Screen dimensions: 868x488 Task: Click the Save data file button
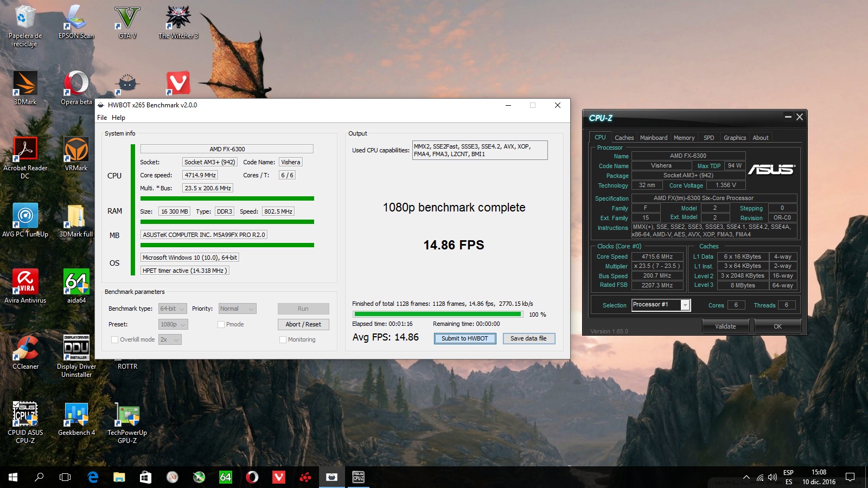point(528,338)
